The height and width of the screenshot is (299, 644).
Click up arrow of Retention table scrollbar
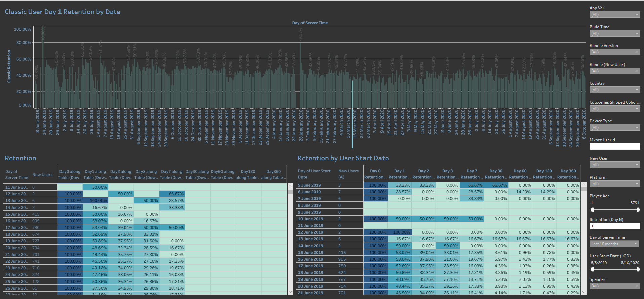coord(290,186)
